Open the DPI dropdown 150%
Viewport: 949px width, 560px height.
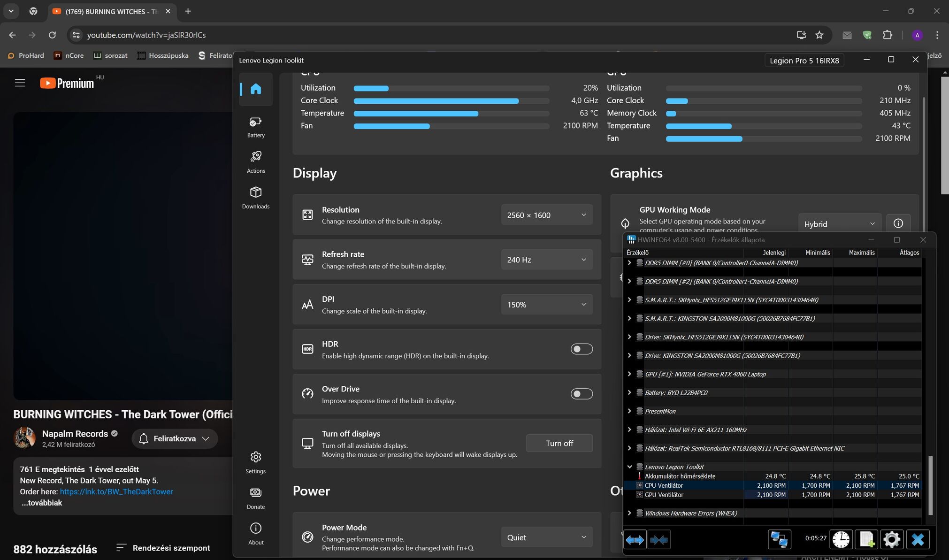(547, 304)
